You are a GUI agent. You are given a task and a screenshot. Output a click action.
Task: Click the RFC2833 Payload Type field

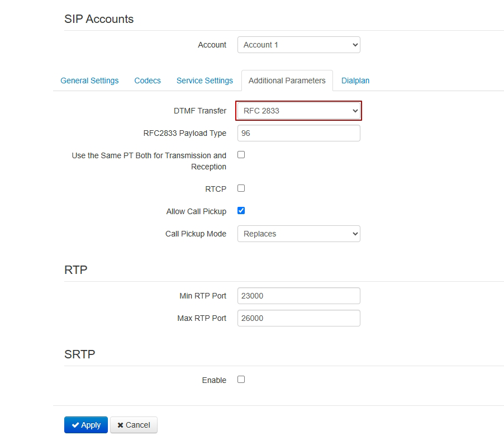[298, 133]
